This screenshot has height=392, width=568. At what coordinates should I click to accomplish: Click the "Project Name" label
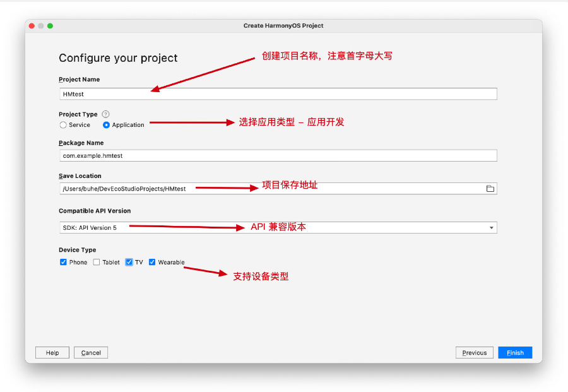pyautogui.click(x=80, y=80)
